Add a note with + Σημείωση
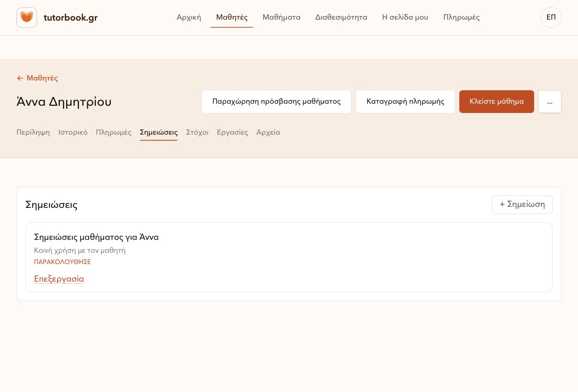The width and height of the screenshot is (578, 392). tap(522, 204)
